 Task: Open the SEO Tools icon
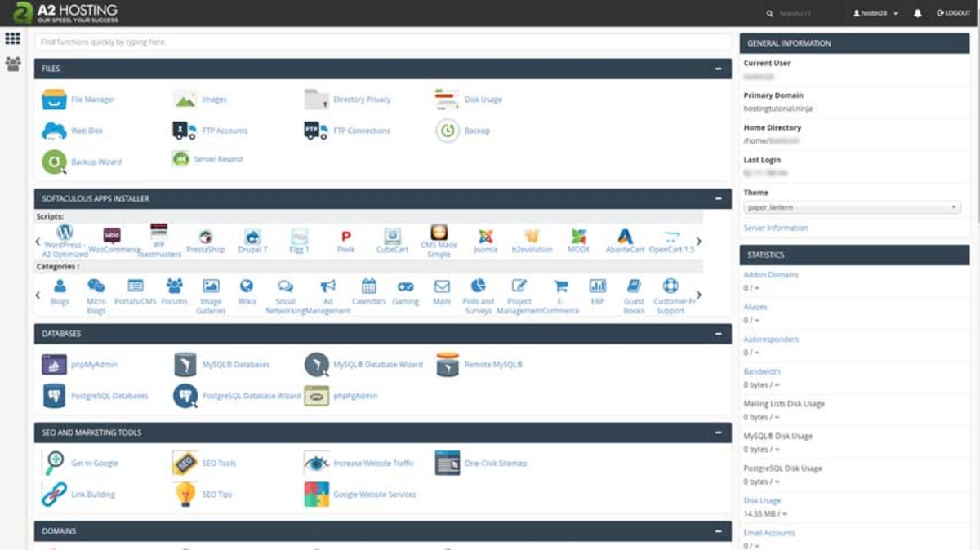click(x=185, y=463)
